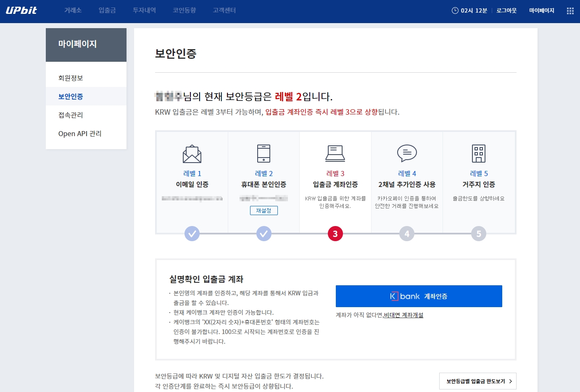Click the K bank 계좌인증 button
This screenshot has width=580, height=392.
(419, 296)
